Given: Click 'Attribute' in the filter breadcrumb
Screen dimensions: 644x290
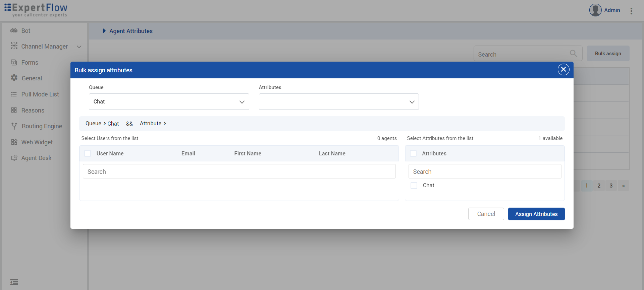Looking at the screenshot, I should pos(151,123).
